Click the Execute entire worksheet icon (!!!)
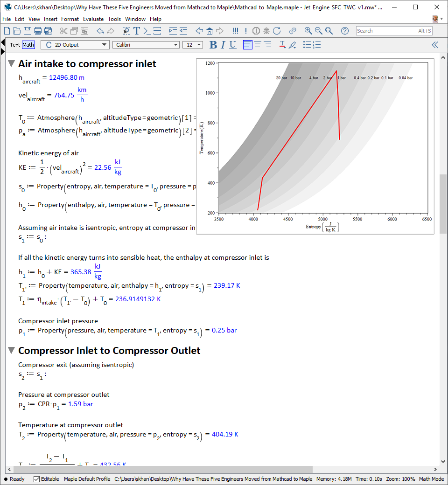The width and height of the screenshot is (448, 485). [236, 31]
